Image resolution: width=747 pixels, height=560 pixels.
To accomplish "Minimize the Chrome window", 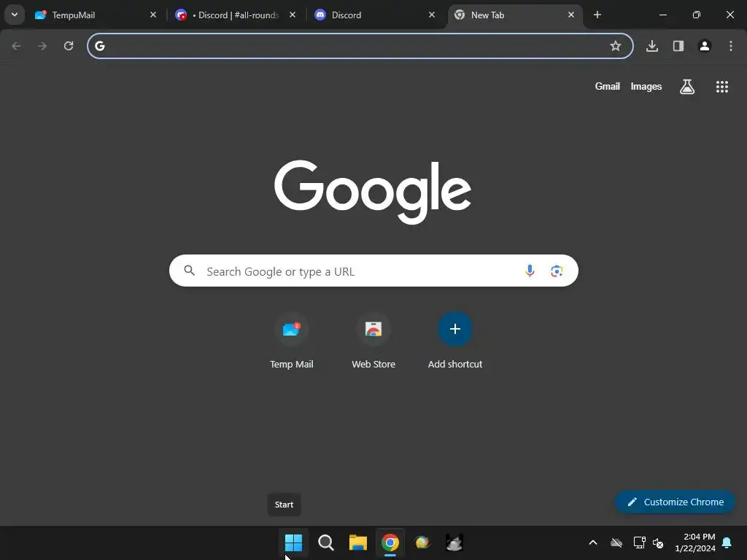I will [662, 15].
